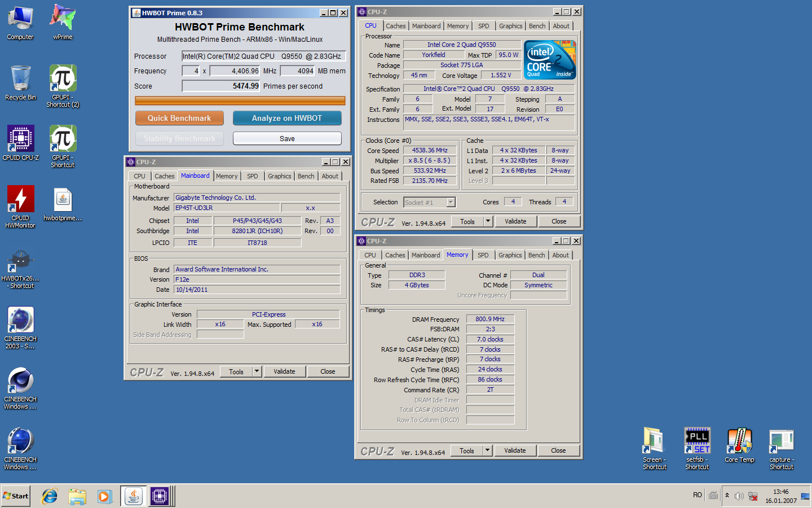Open the Intel Core 2 logo in CPU-Z

click(550, 59)
